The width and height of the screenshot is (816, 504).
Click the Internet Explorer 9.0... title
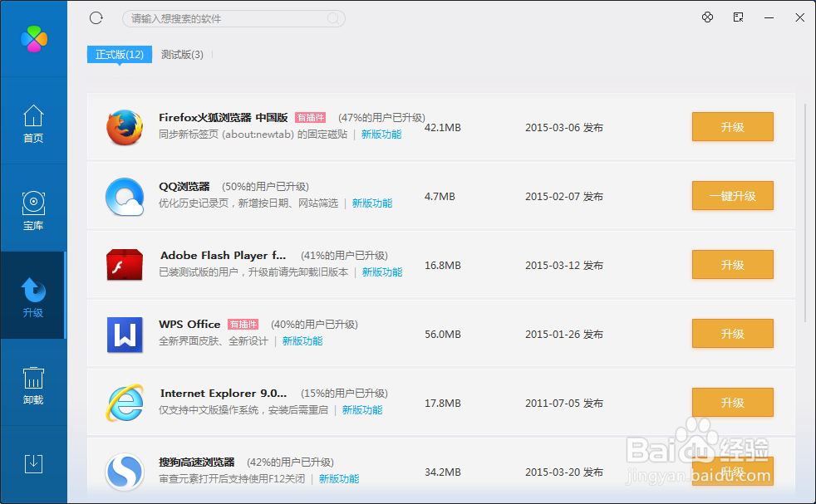click(224, 394)
